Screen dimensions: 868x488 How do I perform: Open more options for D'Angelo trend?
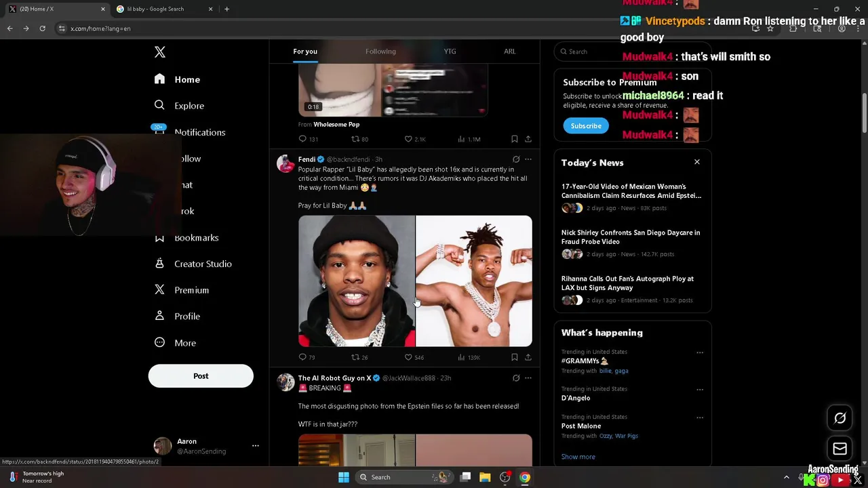700,390
